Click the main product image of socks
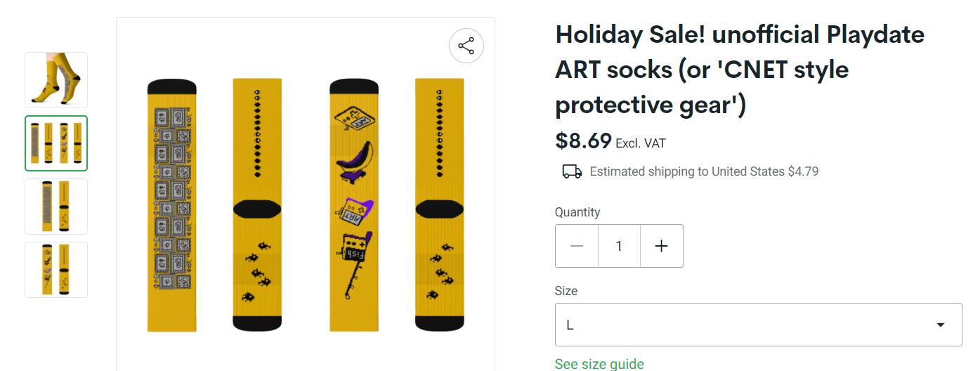The height and width of the screenshot is (371, 980). click(306, 204)
